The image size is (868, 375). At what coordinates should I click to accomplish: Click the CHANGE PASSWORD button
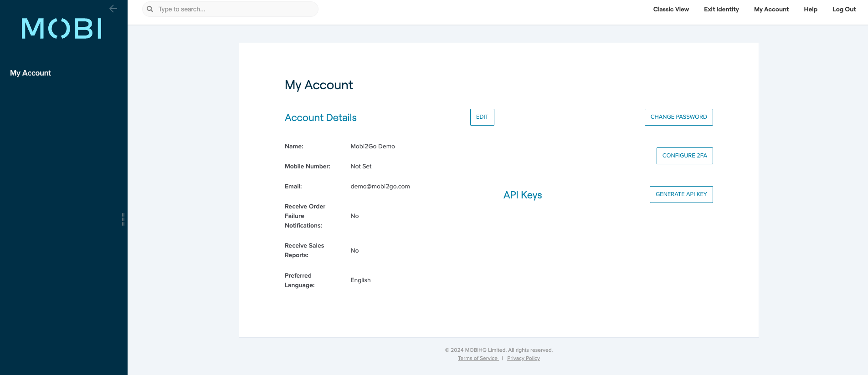coord(678,117)
